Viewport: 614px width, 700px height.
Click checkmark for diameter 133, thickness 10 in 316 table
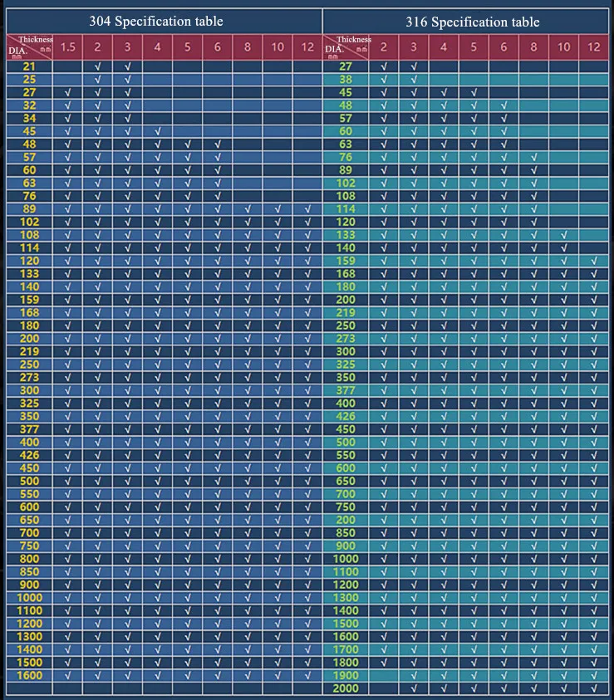[563, 235]
